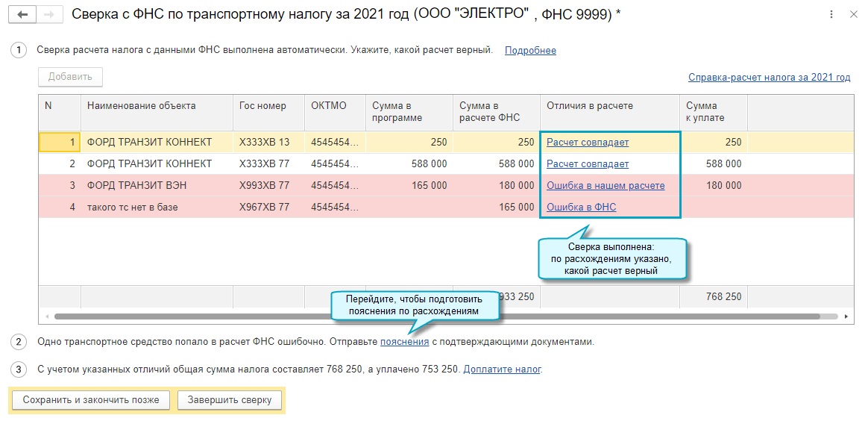The height and width of the screenshot is (421, 868).
Task: Close the reconciliation form with X
Action: click(853, 14)
